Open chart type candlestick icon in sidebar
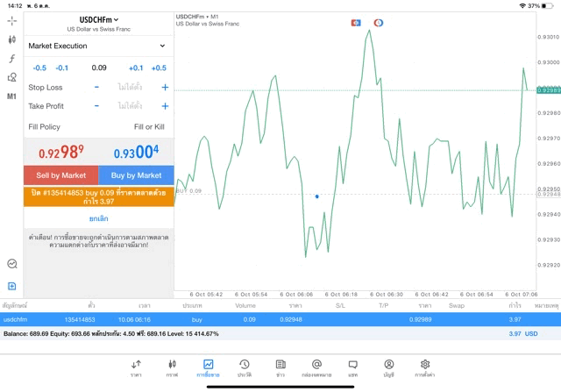Image resolution: width=561 pixels, height=392 pixels. point(11,39)
